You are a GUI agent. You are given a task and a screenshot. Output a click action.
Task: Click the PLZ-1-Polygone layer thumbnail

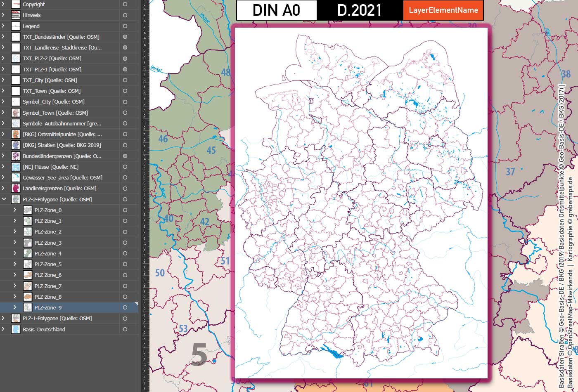(x=15, y=318)
